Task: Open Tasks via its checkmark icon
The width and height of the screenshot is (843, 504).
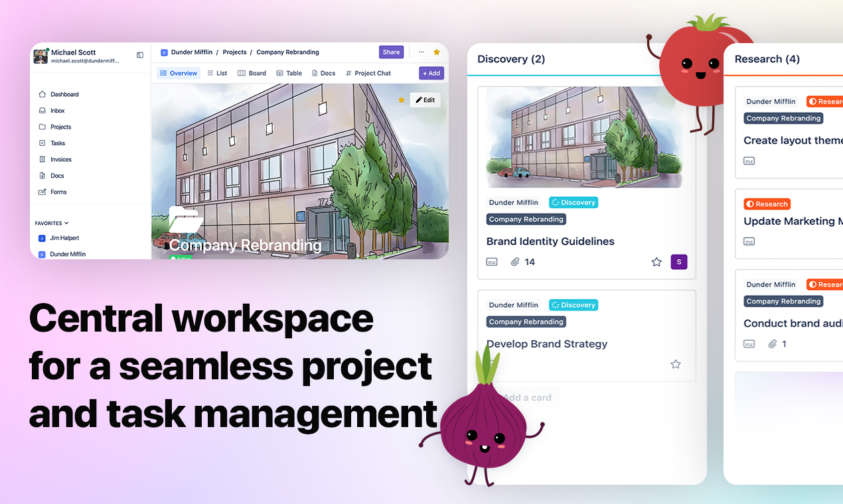Action: [x=42, y=143]
